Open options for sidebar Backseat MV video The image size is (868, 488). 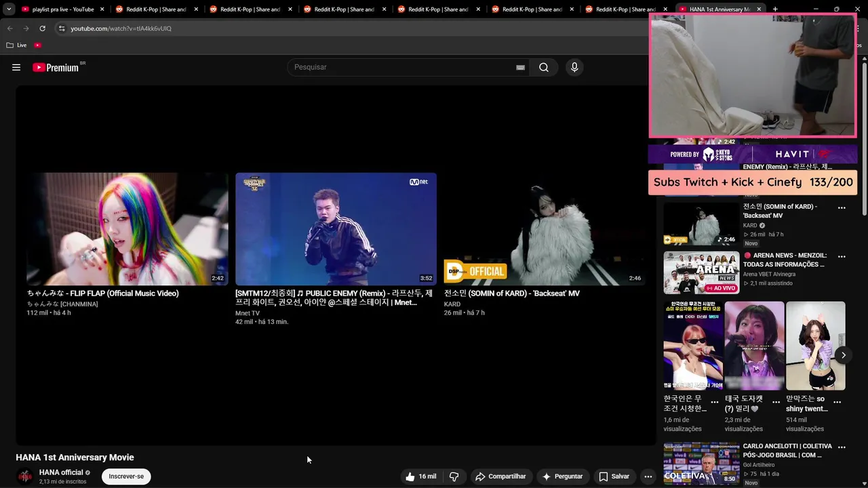(x=842, y=208)
